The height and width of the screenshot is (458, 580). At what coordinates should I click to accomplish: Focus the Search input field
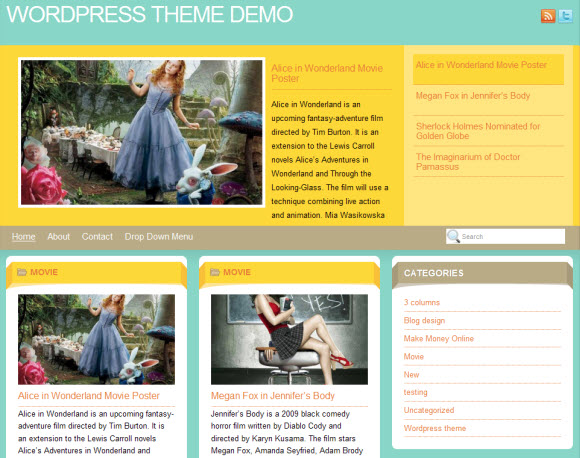[x=506, y=236]
